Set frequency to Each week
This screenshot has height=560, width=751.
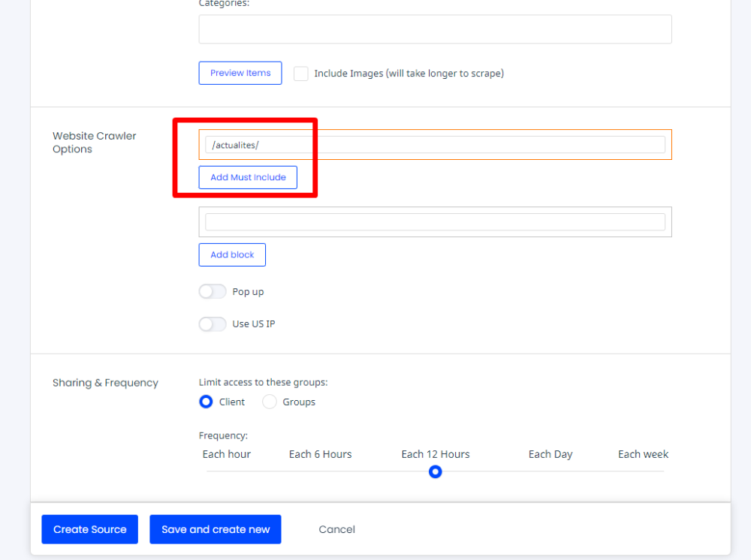[x=644, y=454]
